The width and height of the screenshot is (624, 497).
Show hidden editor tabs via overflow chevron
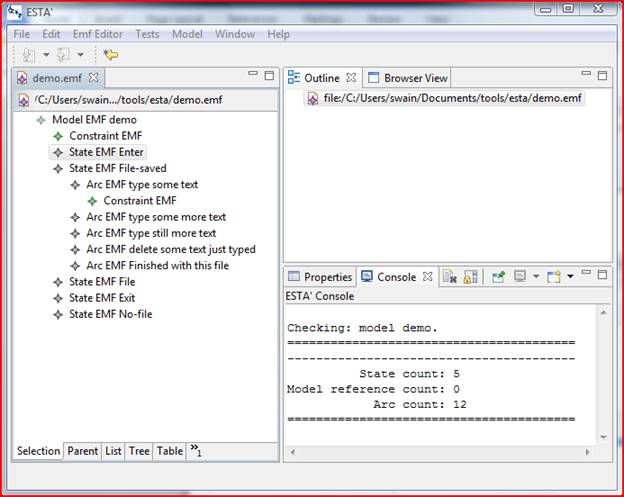(x=196, y=451)
